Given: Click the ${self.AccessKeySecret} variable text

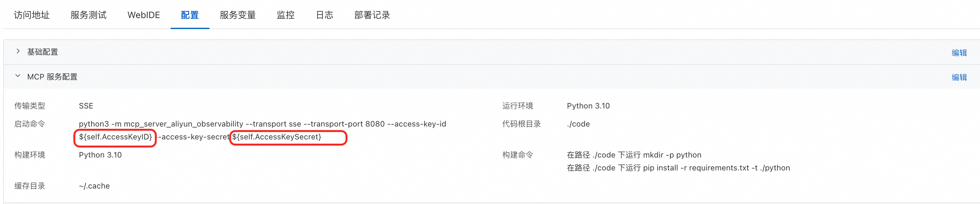Looking at the screenshot, I should tap(277, 137).
